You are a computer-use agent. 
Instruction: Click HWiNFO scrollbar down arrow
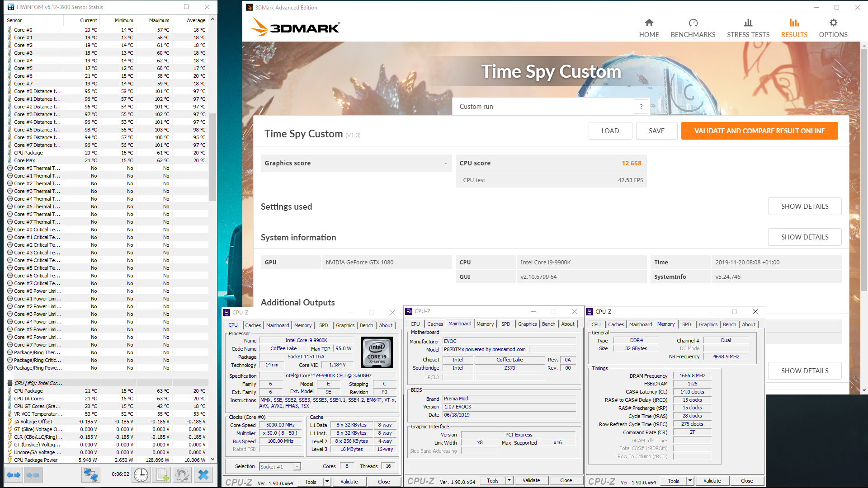(212, 459)
